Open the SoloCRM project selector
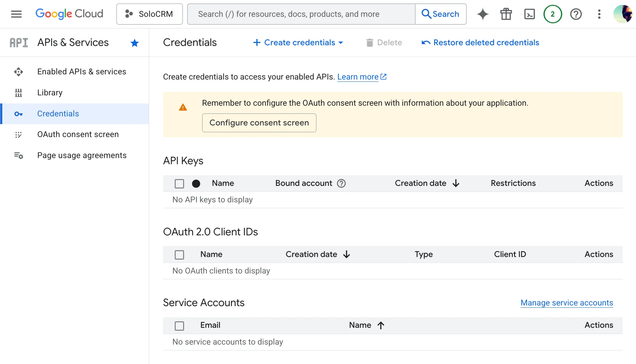This screenshot has height=364, width=636. point(149,14)
